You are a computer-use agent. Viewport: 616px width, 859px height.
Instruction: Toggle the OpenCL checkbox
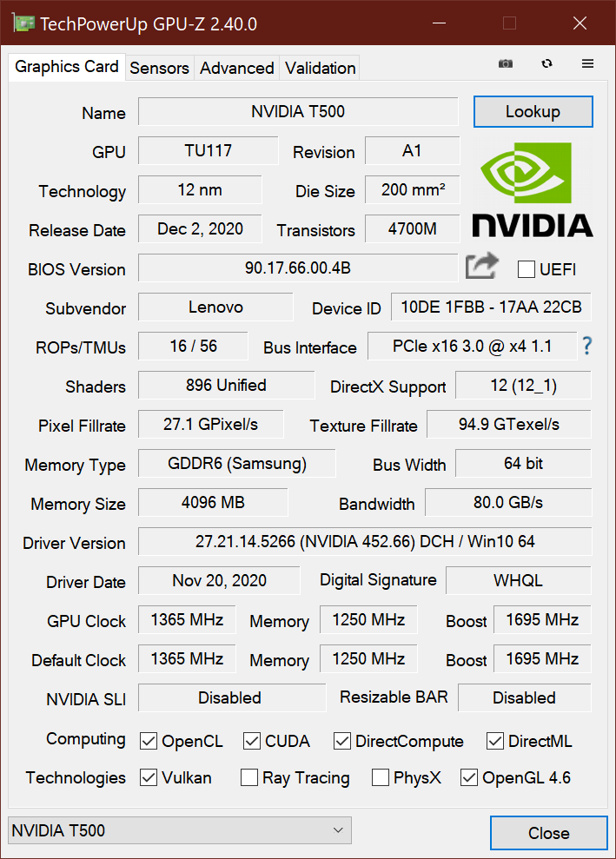(149, 741)
